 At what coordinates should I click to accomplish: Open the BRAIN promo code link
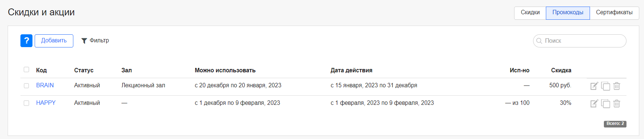(45, 85)
